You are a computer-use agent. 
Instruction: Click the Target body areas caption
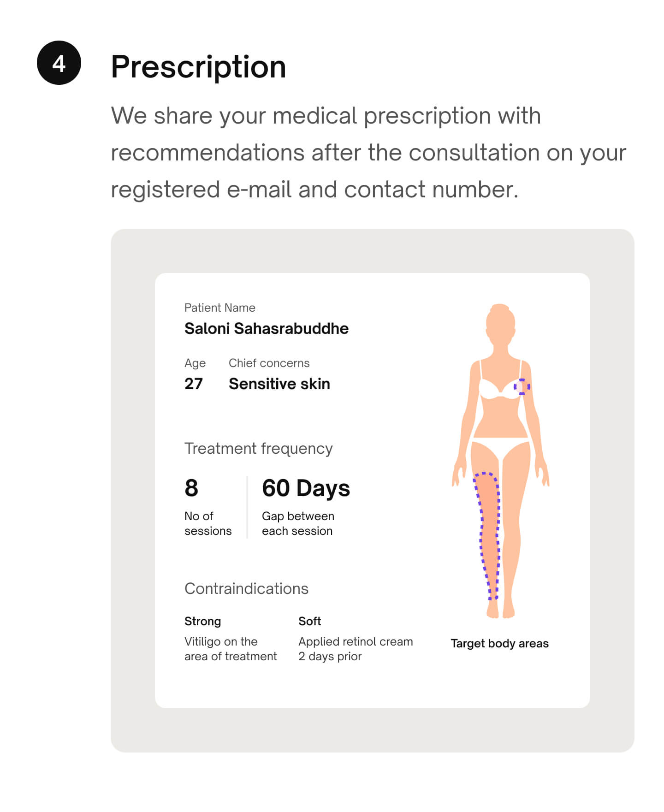(499, 643)
